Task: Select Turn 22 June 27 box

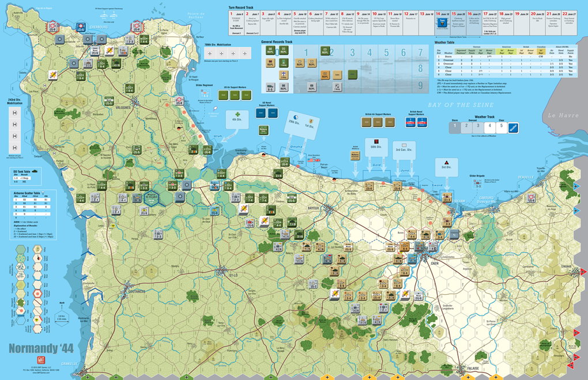Action: pyautogui.click(x=570, y=23)
